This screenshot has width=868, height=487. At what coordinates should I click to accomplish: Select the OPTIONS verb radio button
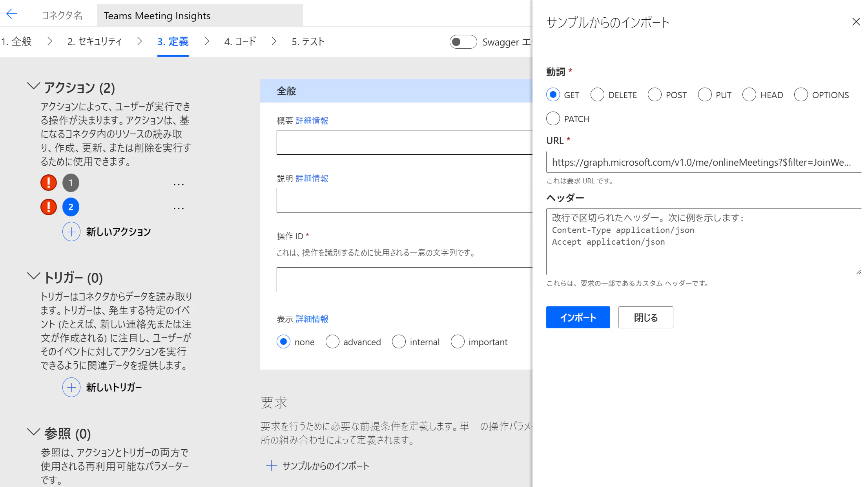point(801,95)
